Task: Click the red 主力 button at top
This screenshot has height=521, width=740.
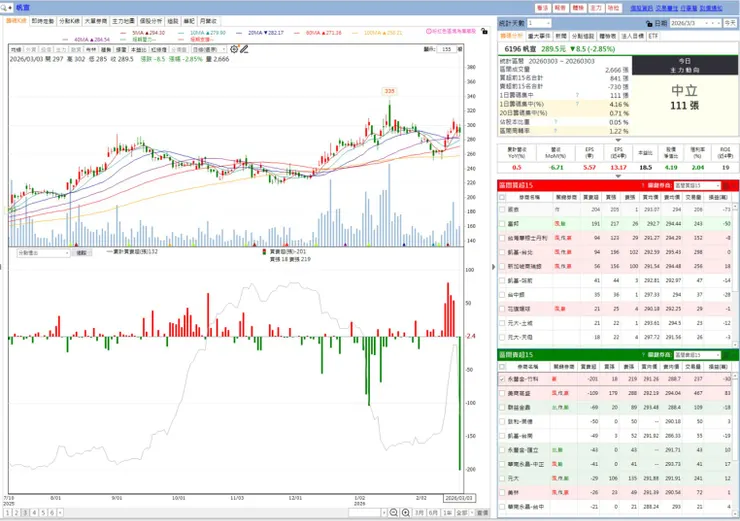Action: pos(596,8)
